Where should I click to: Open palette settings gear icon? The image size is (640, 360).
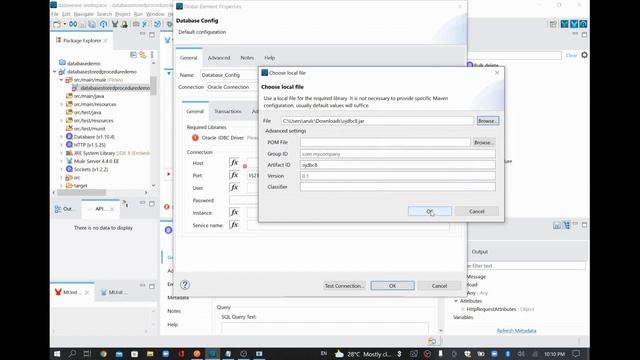tap(584, 55)
